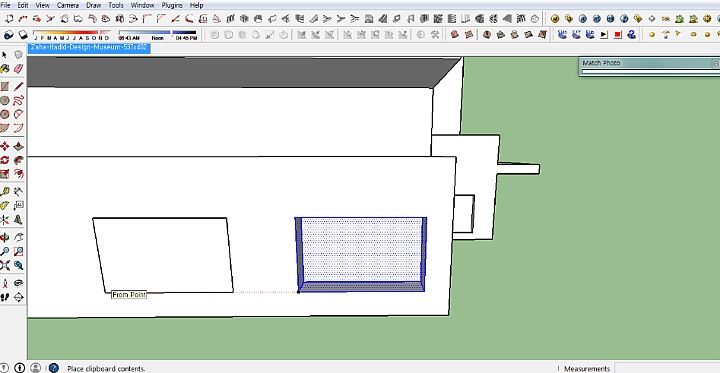Viewport: 720px width, 373px height.
Task: Choose the Make Component tool
Action: pos(18,55)
